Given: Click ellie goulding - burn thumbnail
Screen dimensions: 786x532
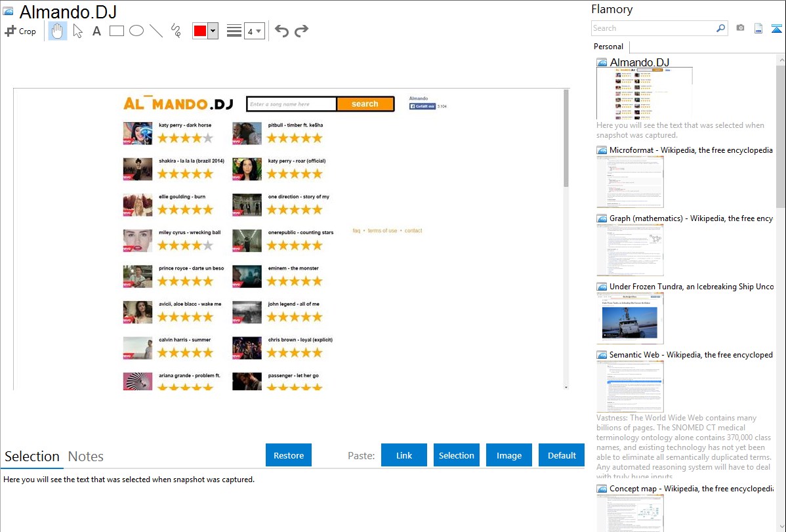Looking at the screenshot, I should [x=137, y=205].
